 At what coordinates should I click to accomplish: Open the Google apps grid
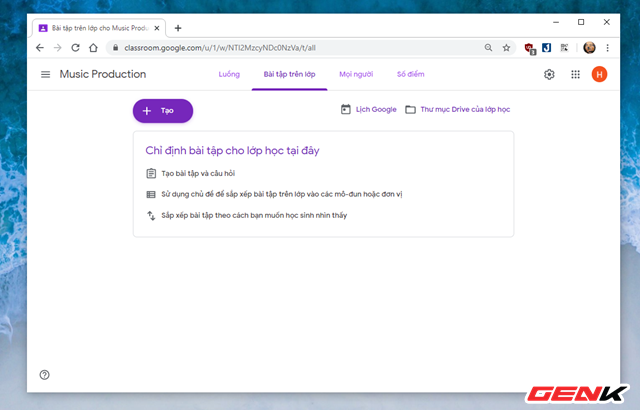575,74
